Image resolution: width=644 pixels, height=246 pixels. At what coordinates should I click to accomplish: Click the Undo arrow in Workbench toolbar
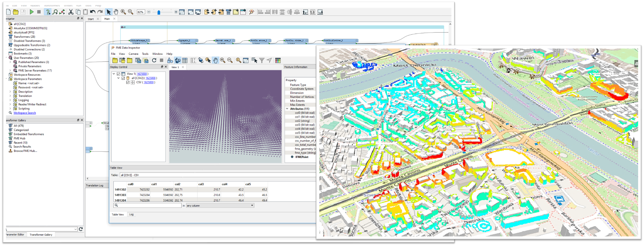[x=93, y=12]
